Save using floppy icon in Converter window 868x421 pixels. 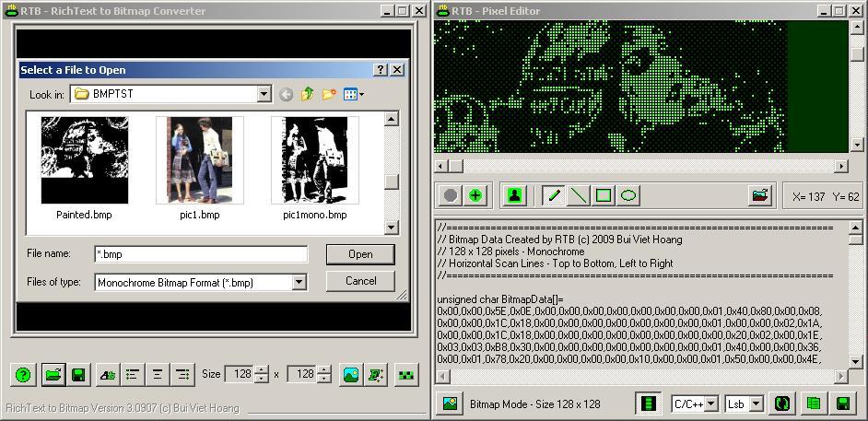(x=78, y=375)
